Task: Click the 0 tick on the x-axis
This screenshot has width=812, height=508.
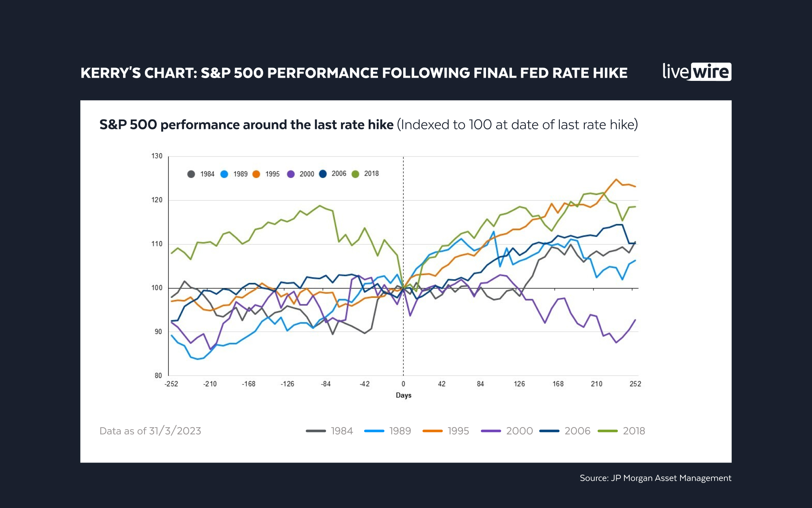Action: [x=403, y=384]
